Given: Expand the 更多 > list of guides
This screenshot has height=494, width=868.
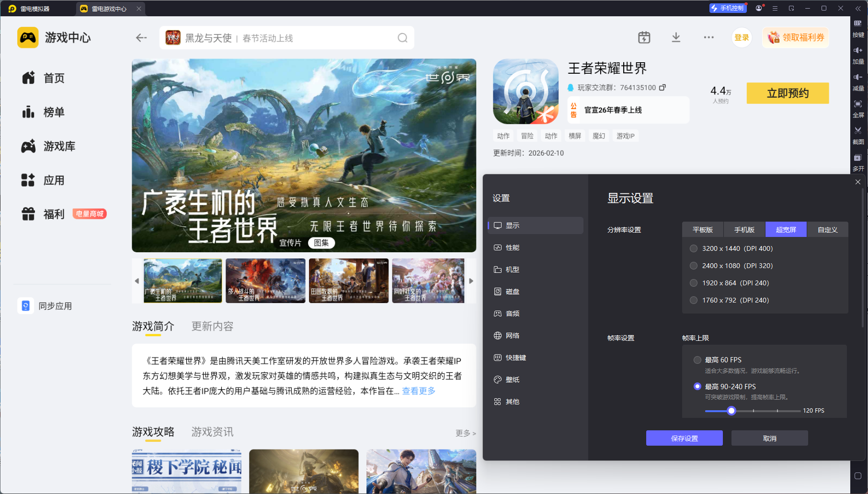Looking at the screenshot, I should click(x=466, y=433).
